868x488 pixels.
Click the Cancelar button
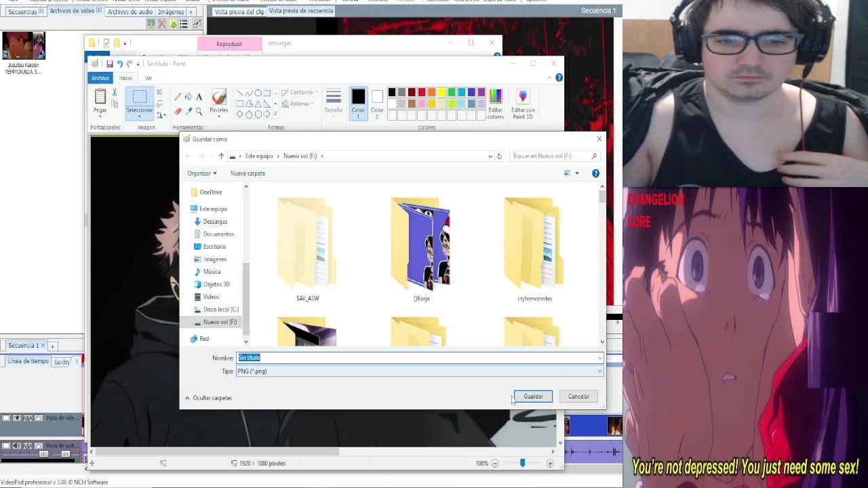click(x=578, y=396)
